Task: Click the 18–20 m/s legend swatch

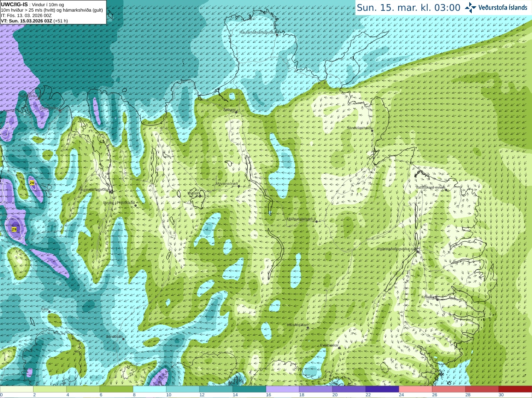Action: [316, 389]
